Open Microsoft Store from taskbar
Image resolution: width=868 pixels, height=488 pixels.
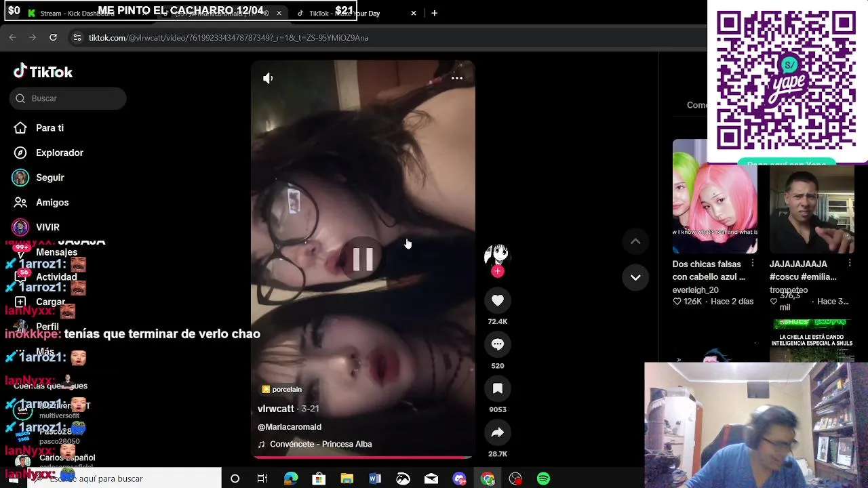pos(319,479)
